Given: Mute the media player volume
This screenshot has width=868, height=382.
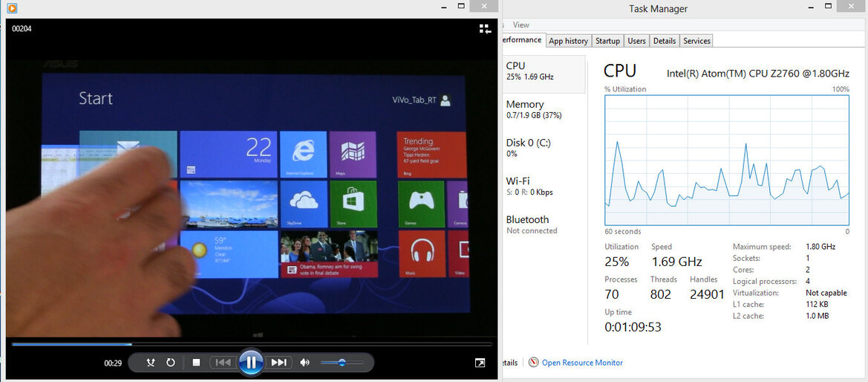Looking at the screenshot, I should [304, 363].
